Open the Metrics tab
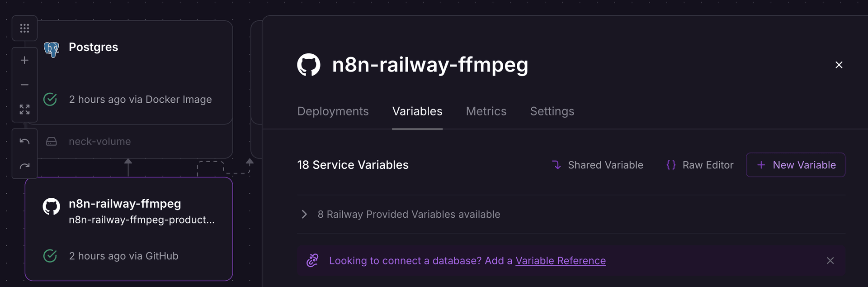The image size is (868, 287). click(x=486, y=111)
